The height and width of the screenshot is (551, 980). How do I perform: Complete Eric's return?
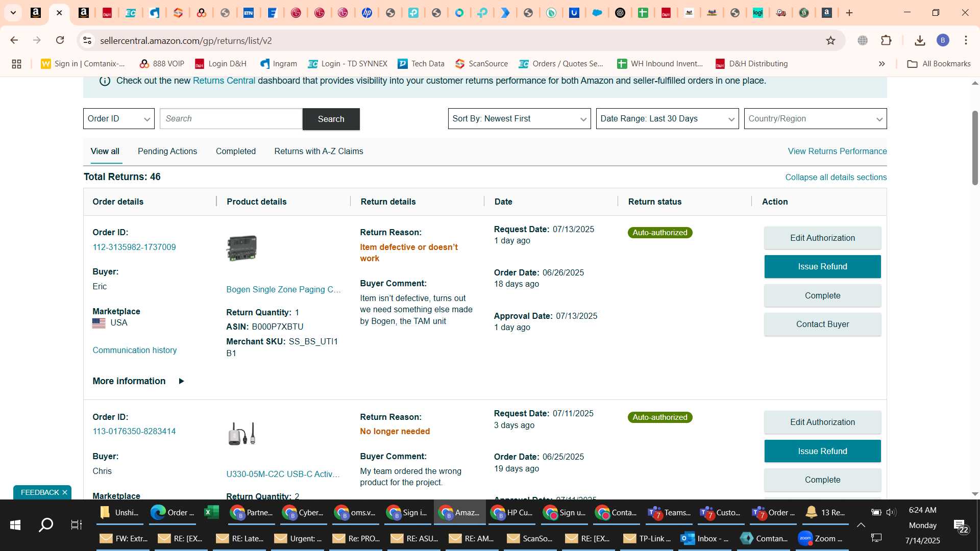pos(822,296)
